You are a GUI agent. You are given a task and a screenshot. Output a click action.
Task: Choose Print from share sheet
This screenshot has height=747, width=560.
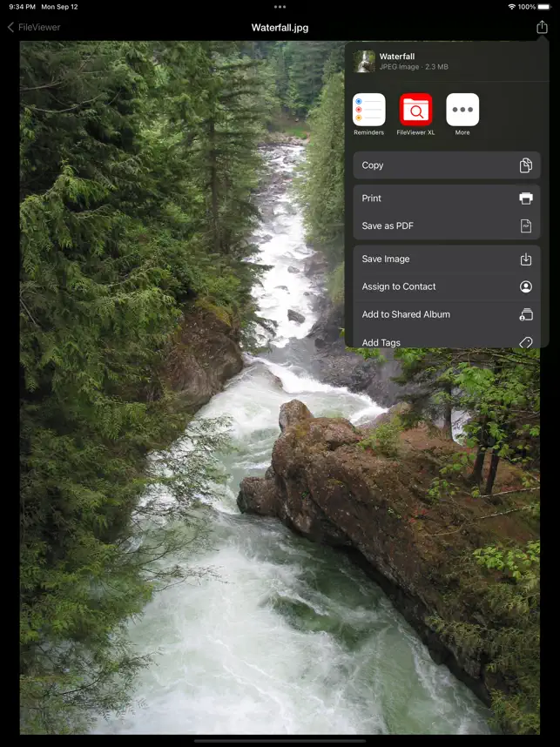click(447, 199)
